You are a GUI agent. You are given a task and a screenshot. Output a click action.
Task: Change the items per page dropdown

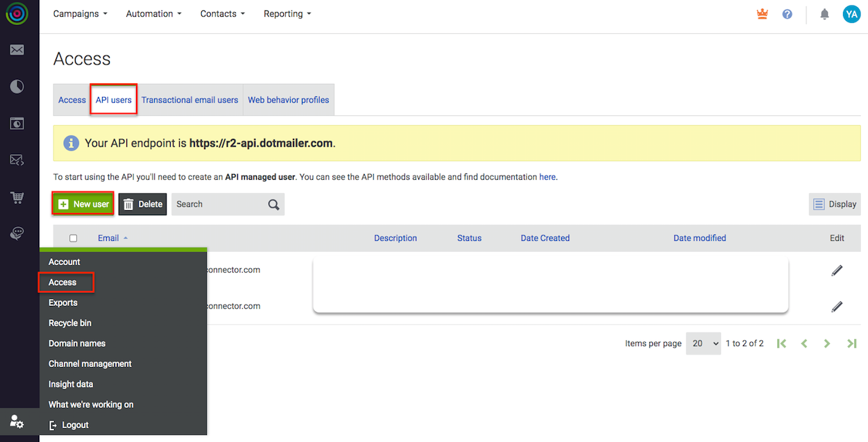[703, 343]
